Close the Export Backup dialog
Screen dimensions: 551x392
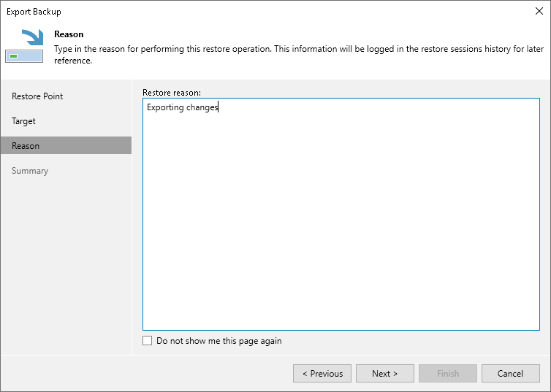pyautogui.click(x=539, y=11)
